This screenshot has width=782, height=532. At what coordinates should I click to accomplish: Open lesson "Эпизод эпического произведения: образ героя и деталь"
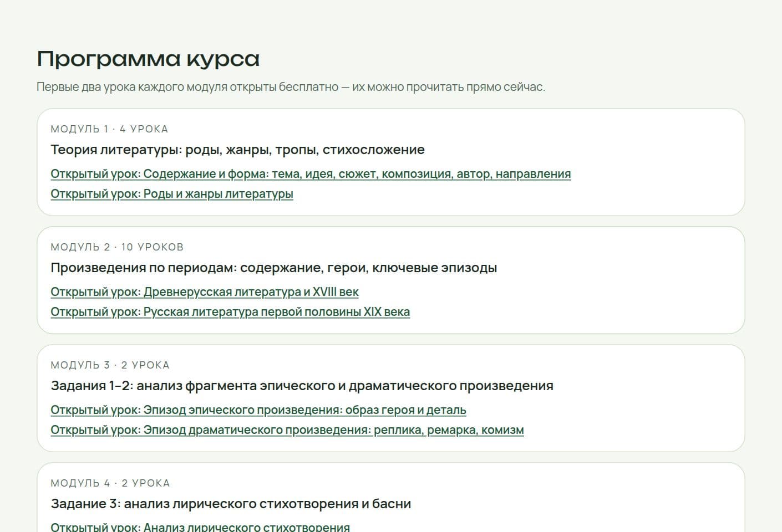258,410
